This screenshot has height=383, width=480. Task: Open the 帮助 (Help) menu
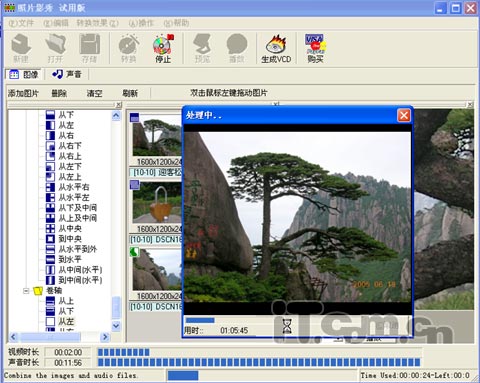click(176, 23)
